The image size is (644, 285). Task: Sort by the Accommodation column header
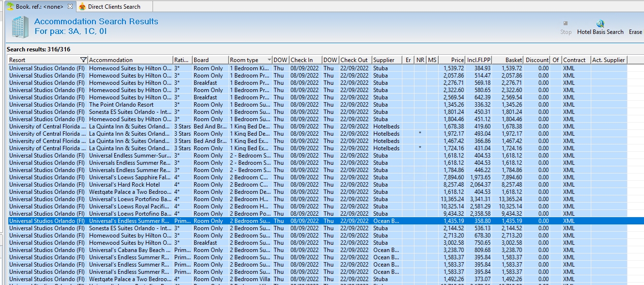click(130, 60)
